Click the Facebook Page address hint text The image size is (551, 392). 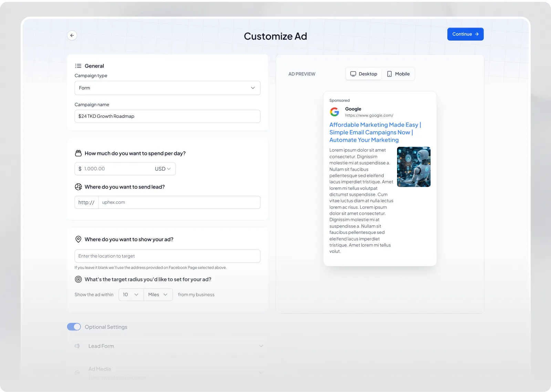150,268
